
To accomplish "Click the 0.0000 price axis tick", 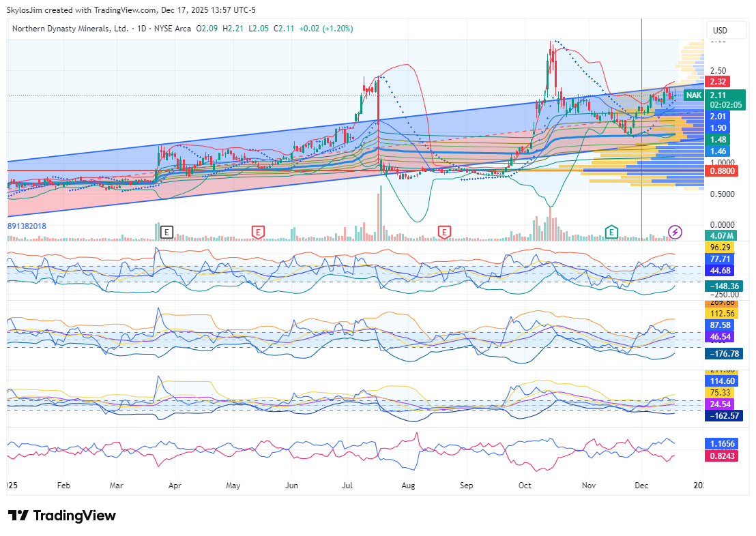I will point(723,225).
